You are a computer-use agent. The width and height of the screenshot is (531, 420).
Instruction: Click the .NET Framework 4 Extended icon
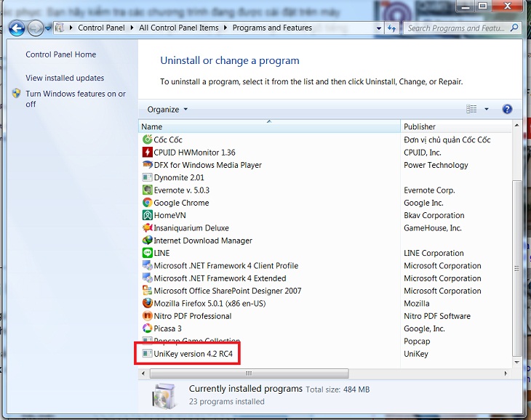[147, 278]
